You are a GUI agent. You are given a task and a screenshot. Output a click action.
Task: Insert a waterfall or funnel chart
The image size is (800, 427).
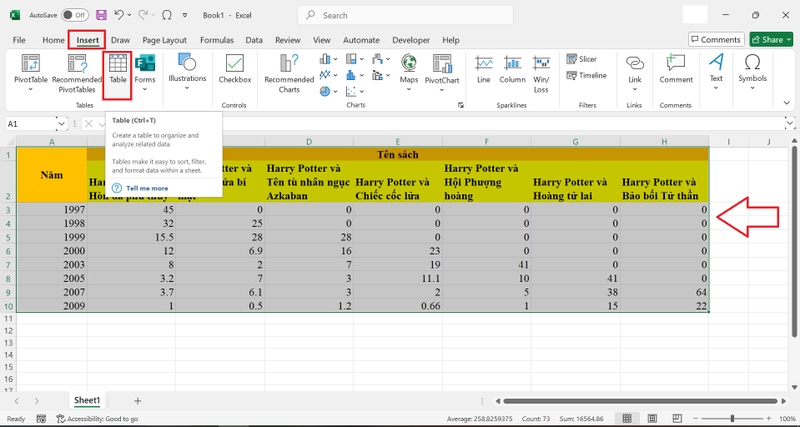point(381,59)
